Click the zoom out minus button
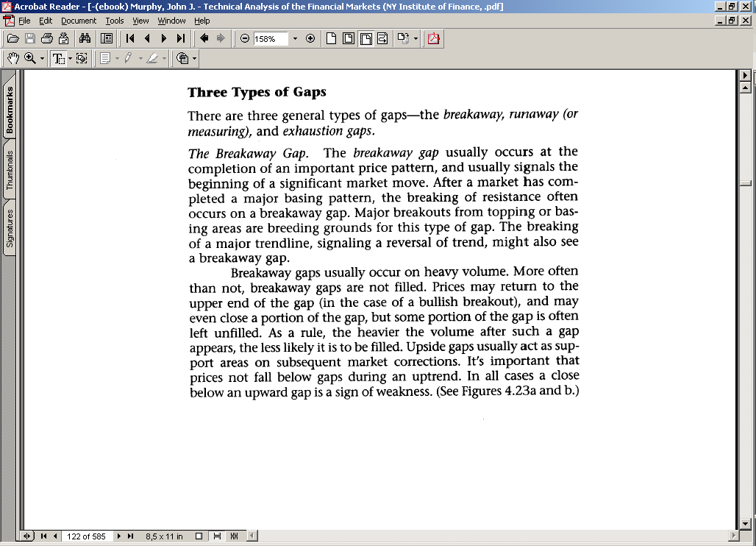Viewport: 756px width, 546px height. point(244,38)
